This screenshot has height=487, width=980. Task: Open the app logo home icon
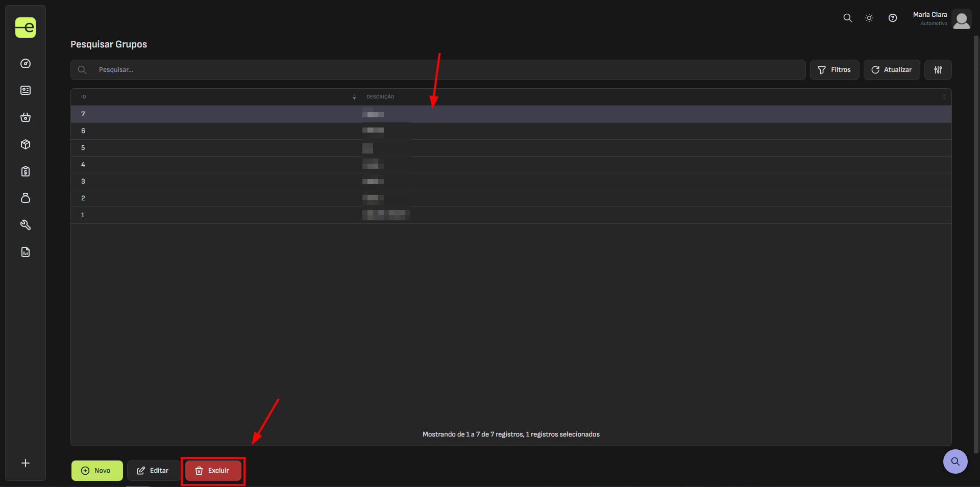[26, 28]
